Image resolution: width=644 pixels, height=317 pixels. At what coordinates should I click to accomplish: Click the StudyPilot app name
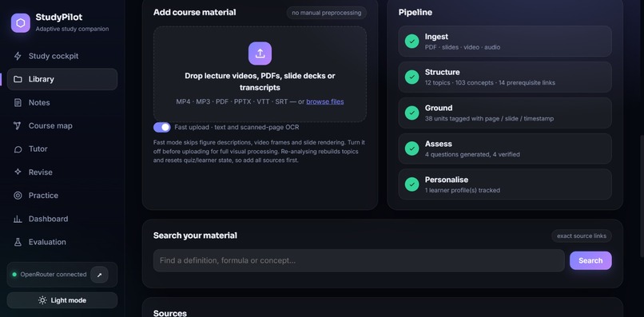tap(59, 17)
